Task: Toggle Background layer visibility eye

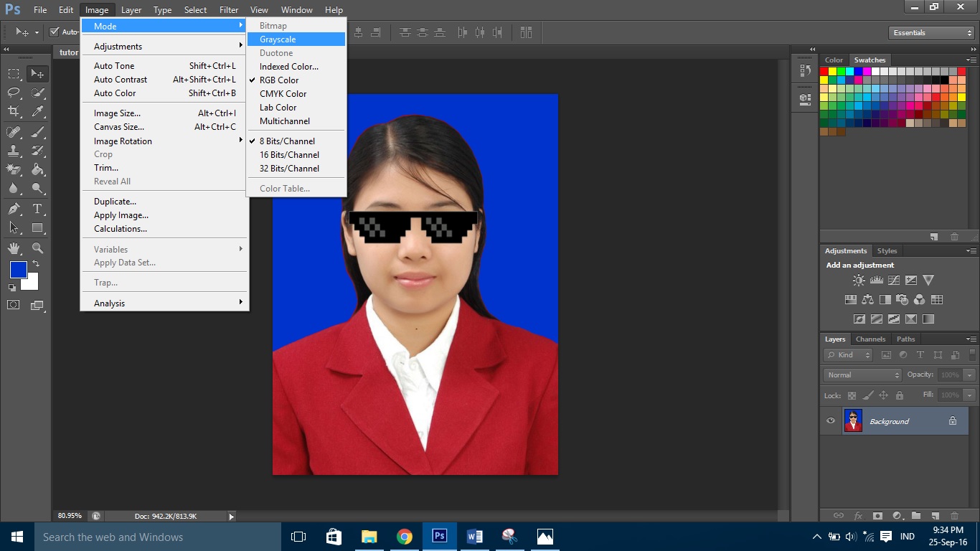Action: (x=831, y=421)
